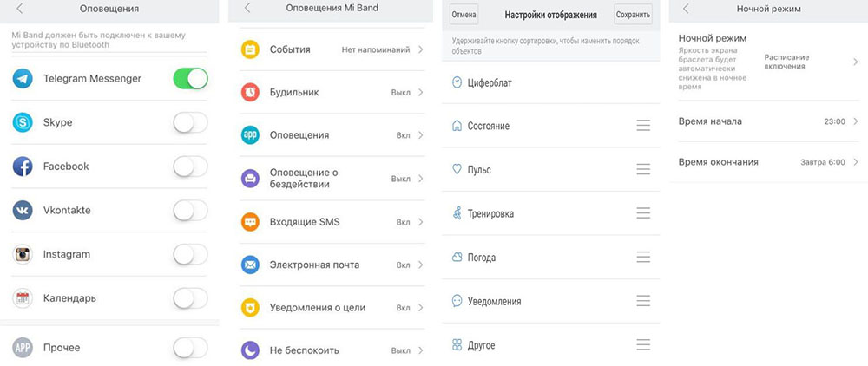
Task: Grab the Погода reorder handle
Action: [x=643, y=258]
